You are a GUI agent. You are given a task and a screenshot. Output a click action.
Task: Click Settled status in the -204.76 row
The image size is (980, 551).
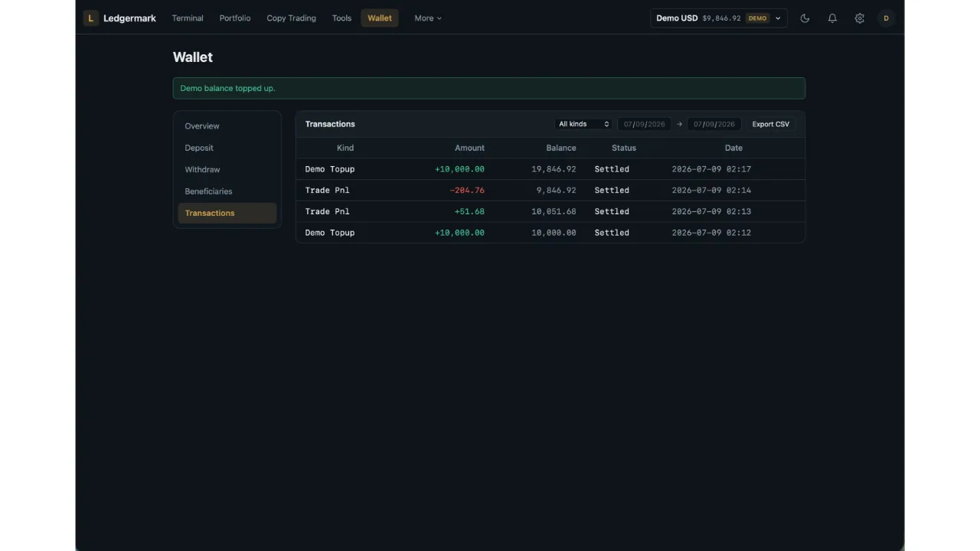(x=612, y=191)
